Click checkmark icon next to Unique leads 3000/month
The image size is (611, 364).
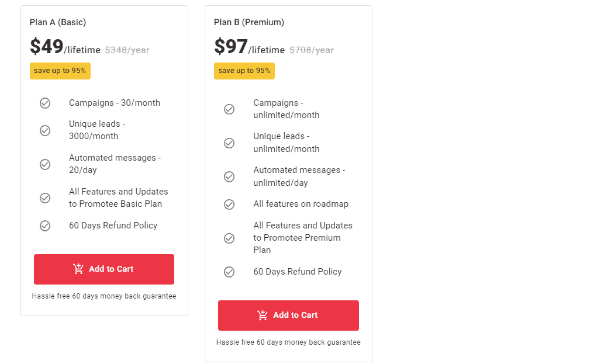point(45,130)
